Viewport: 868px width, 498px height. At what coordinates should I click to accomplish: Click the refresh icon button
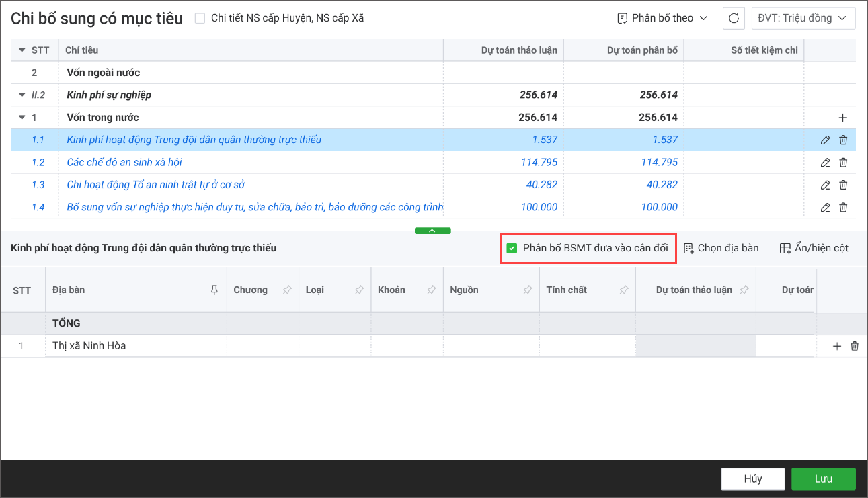click(x=734, y=18)
